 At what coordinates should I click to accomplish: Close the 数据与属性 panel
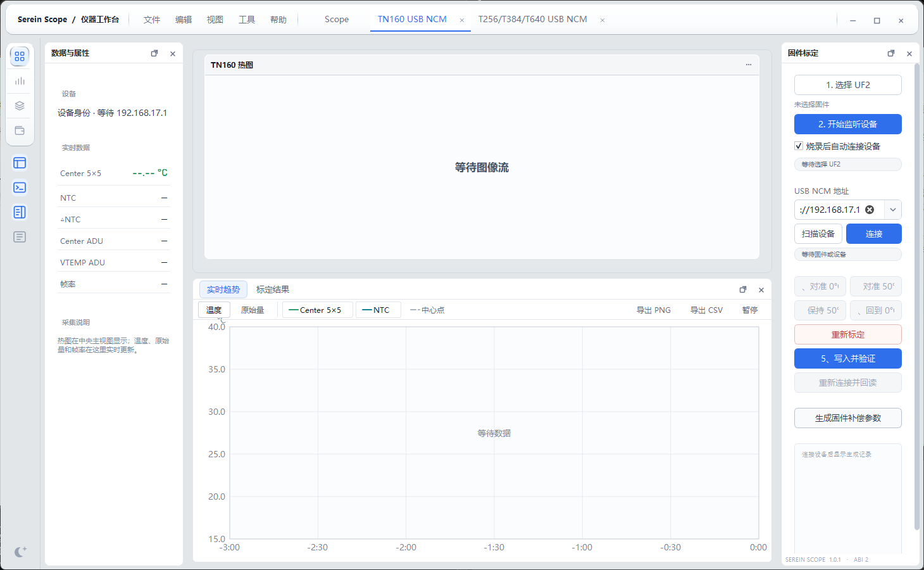click(x=173, y=54)
